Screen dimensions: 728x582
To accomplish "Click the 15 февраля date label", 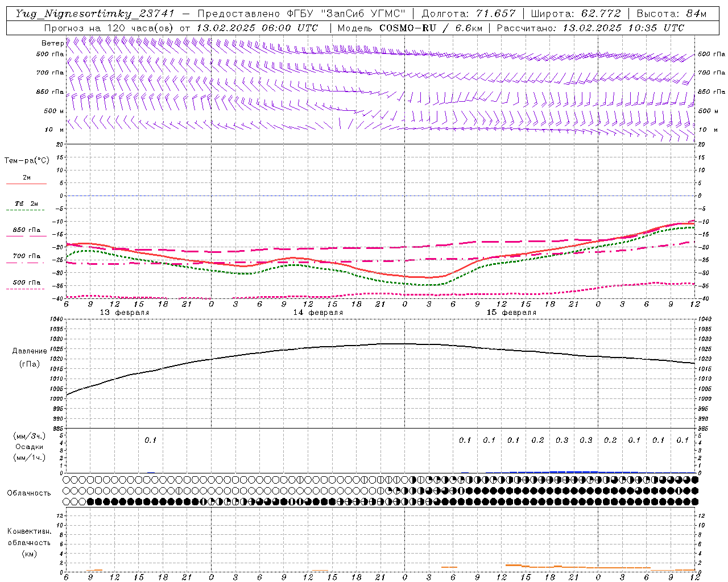I will tap(512, 313).
